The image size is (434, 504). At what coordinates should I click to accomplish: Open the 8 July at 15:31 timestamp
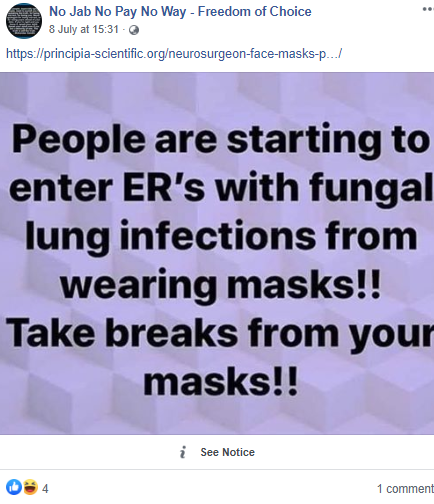pyautogui.click(x=84, y=29)
